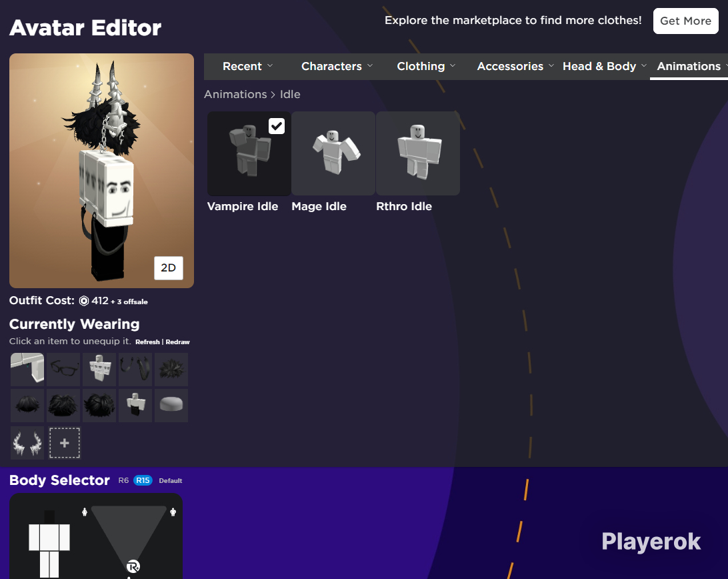The width and height of the screenshot is (728, 579).
Task: Unequip the black pants outfit item
Action: pyautogui.click(x=135, y=405)
